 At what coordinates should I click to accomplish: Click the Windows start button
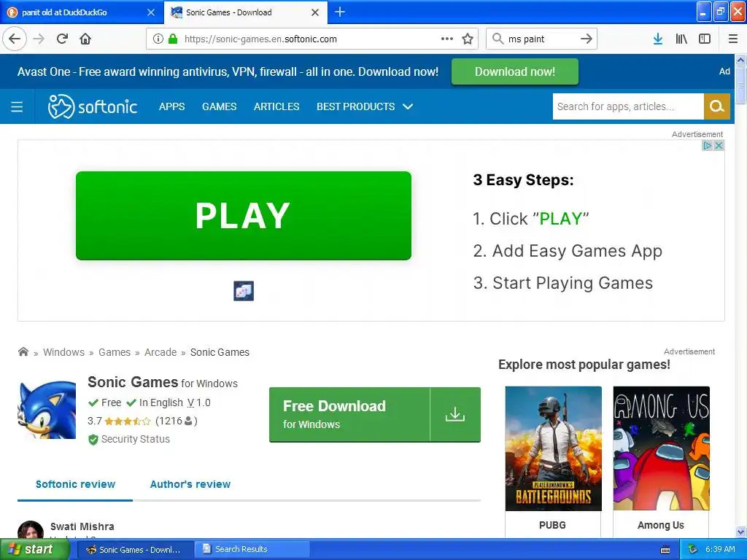point(34,550)
